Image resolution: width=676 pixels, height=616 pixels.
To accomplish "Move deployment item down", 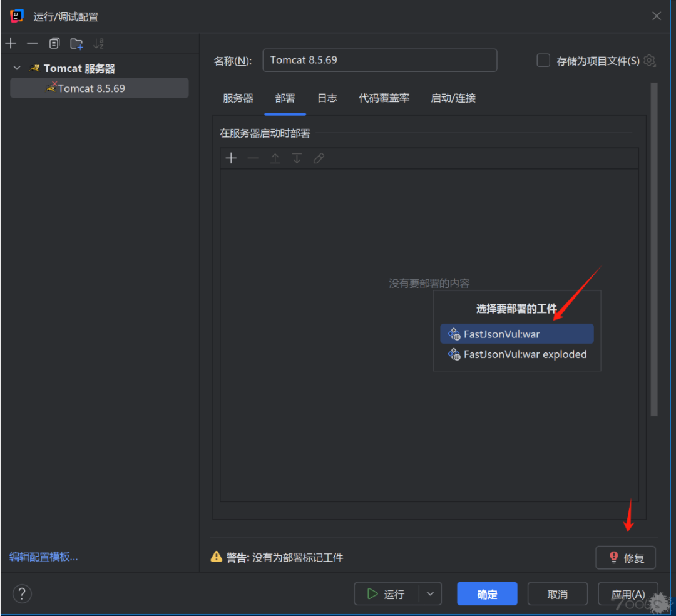I will (x=297, y=158).
